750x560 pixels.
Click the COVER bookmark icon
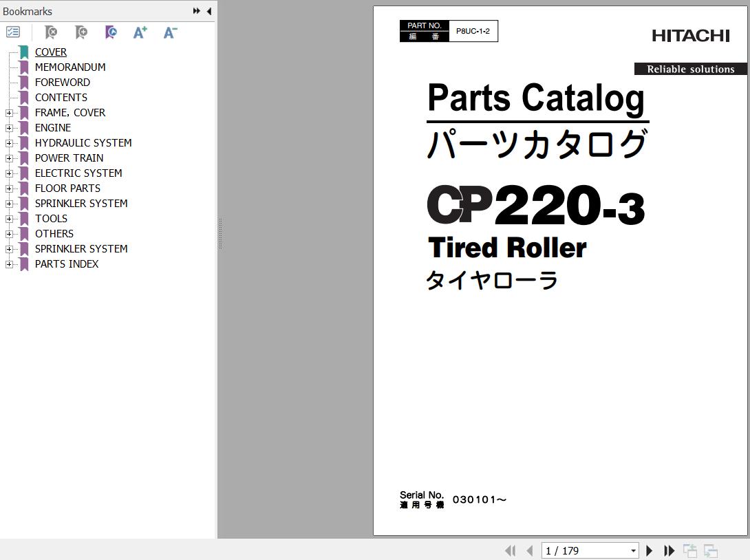tap(24, 52)
